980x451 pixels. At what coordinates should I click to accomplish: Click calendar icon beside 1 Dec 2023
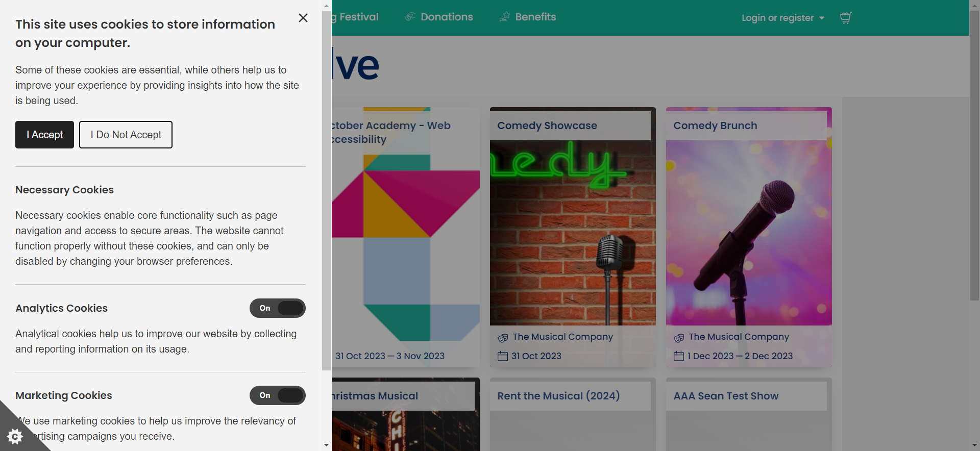tap(679, 356)
